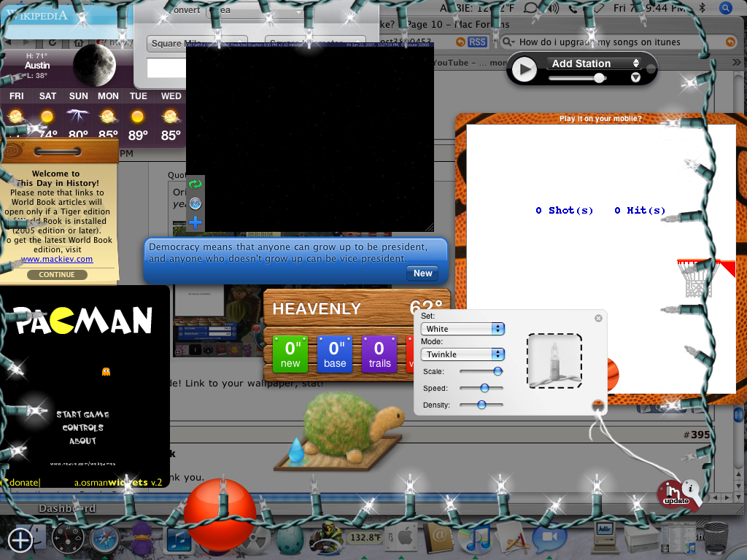Viewport: 747px width, 560px height.
Task: Click the green reload icon on web clip
Action: (196, 184)
